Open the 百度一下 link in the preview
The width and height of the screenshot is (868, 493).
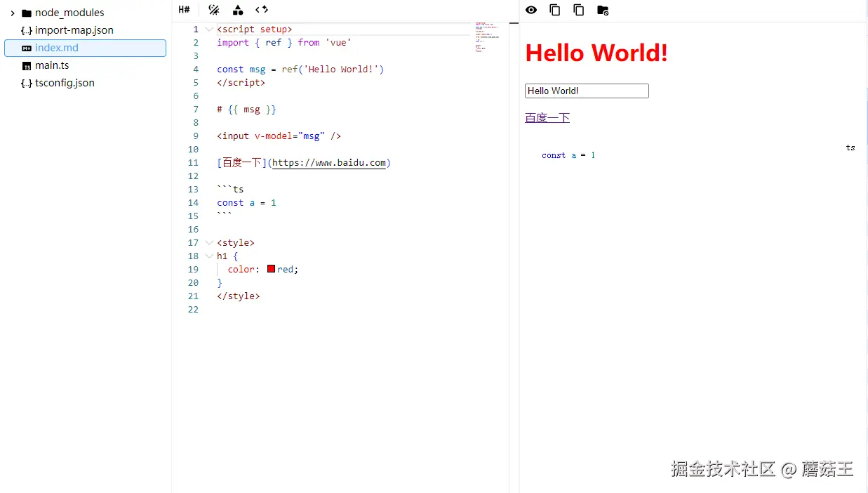tap(547, 117)
